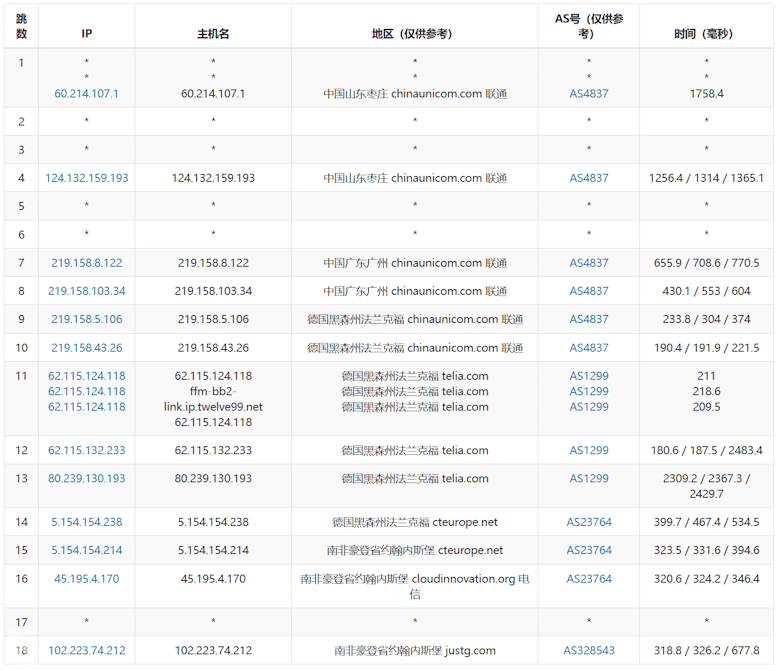Click hop 7 region 中国广东广州 chinaunicom.com 联通
Viewport: 780px width, 671px height.
point(414,263)
